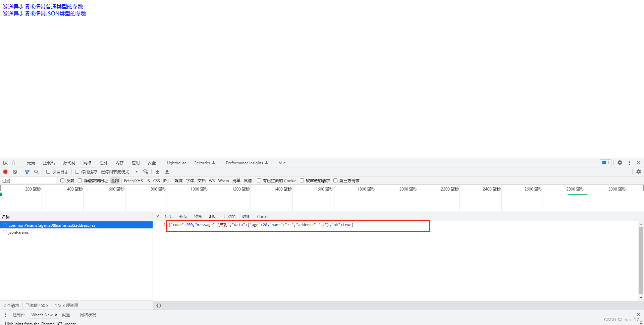Viewport: 644px width, 325px height.
Task: Click link 发送异步请求携带JSON类型的参数
Action: coord(45,13)
